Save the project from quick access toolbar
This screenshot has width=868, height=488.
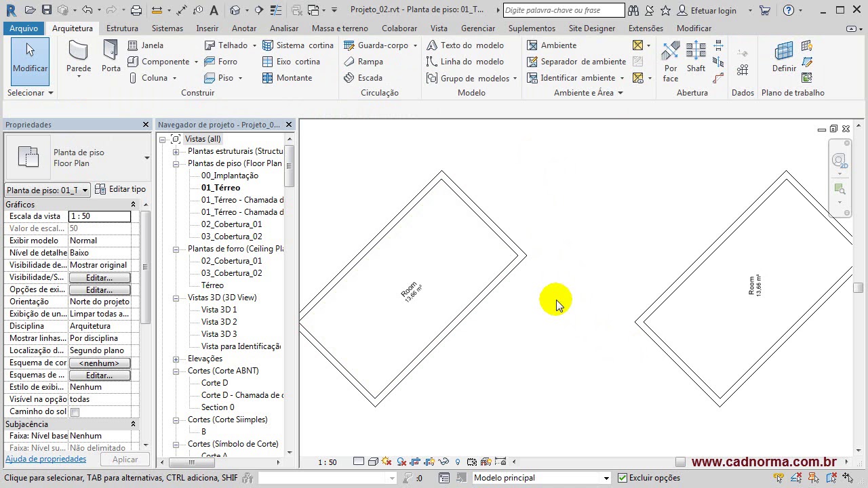coord(46,10)
